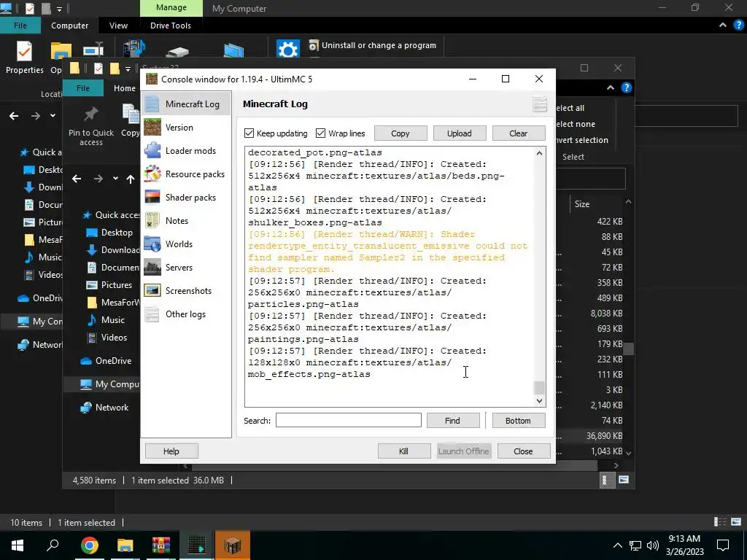
Task: Click the Find button
Action: tap(452, 421)
